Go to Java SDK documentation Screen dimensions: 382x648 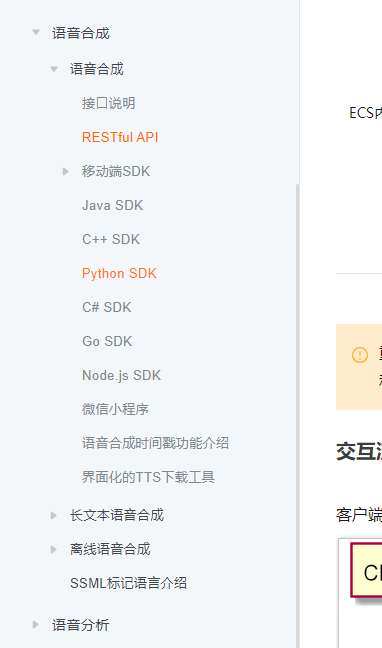pos(112,205)
